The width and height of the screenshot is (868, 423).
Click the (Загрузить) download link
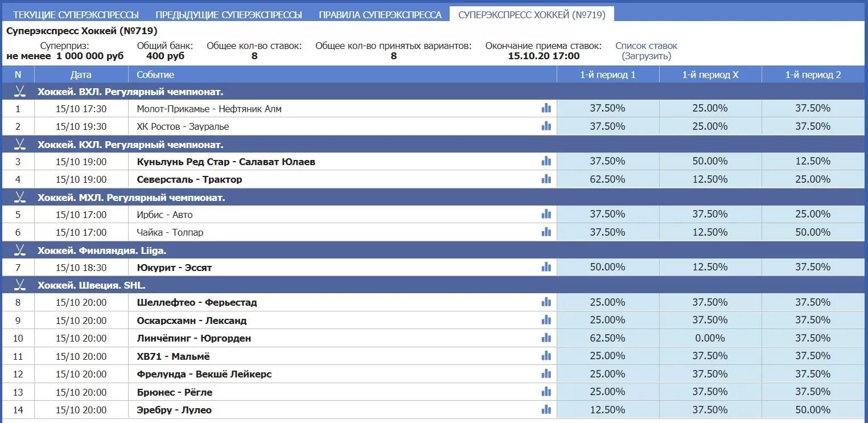(646, 56)
